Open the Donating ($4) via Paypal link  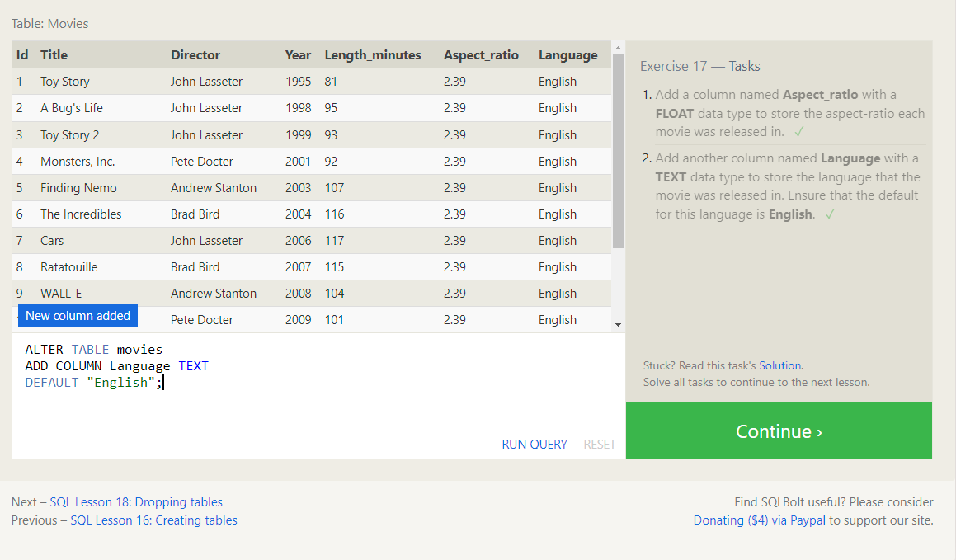point(759,520)
